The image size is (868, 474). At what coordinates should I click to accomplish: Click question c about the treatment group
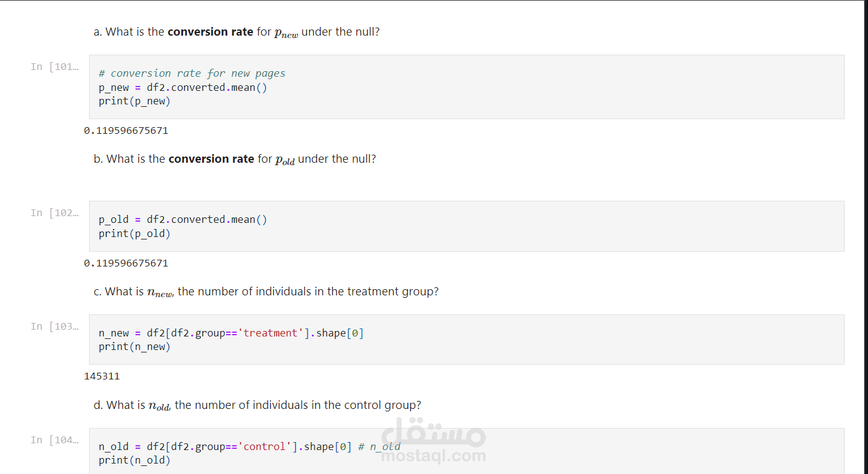coord(266,292)
